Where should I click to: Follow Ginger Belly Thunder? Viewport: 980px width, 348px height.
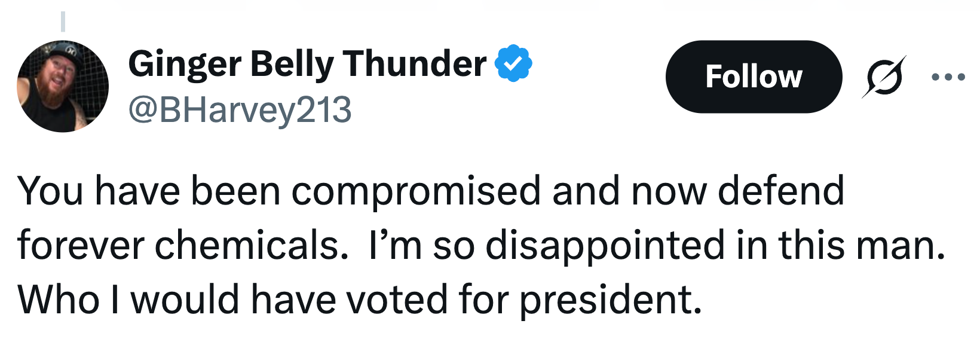click(x=753, y=77)
